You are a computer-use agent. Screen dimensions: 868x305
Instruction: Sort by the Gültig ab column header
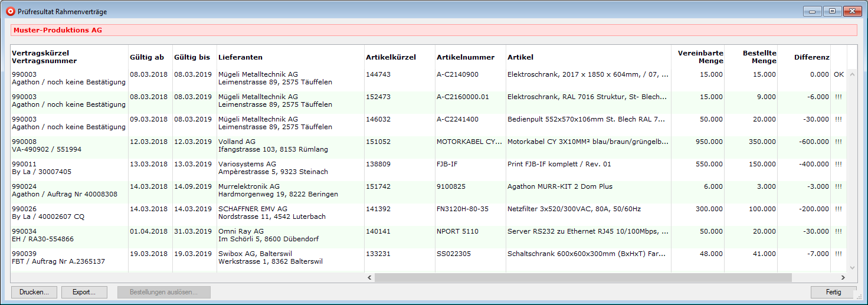point(147,57)
